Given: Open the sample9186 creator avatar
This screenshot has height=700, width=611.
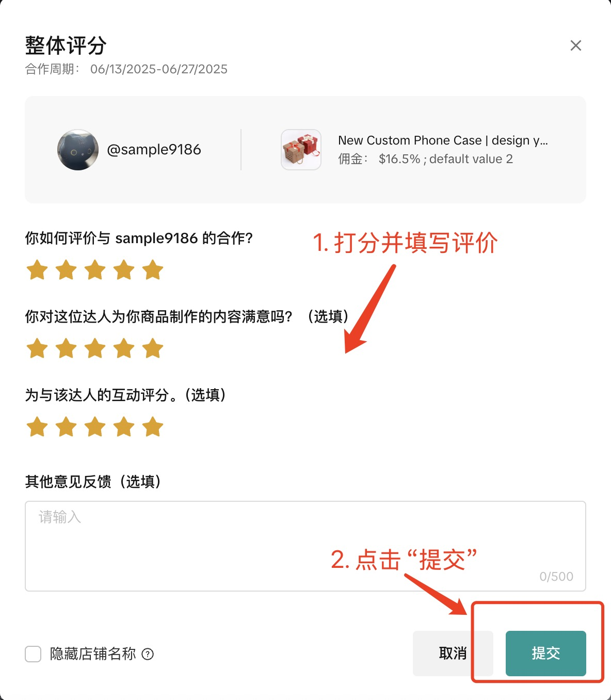Looking at the screenshot, I should pos(78,150).
